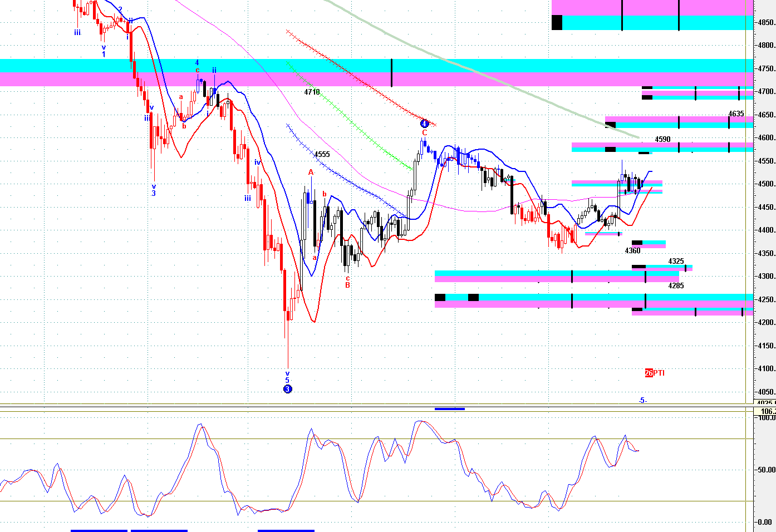
Task: Click the 4850 price axis label
Action: (x=766, y=22)
